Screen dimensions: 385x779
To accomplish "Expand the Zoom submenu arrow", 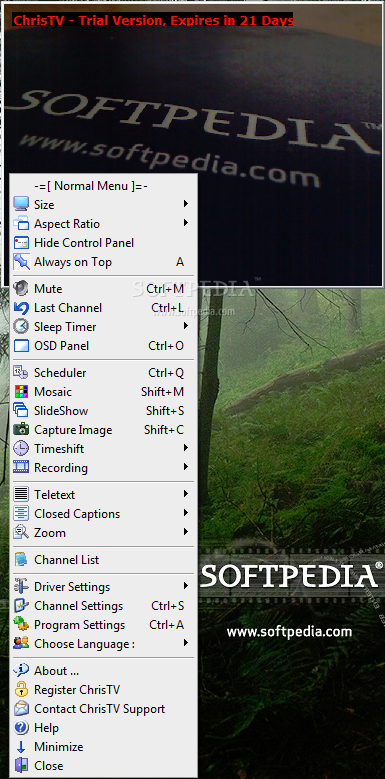I will click(186, 532).
